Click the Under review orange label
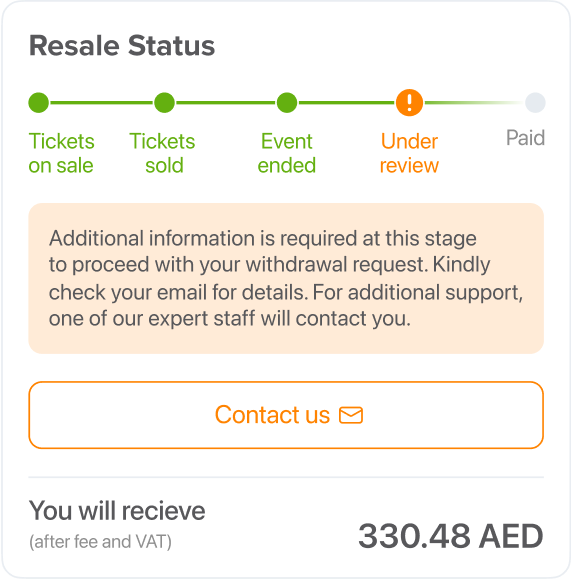Screen dimensions: 571x579 (409, 153)
